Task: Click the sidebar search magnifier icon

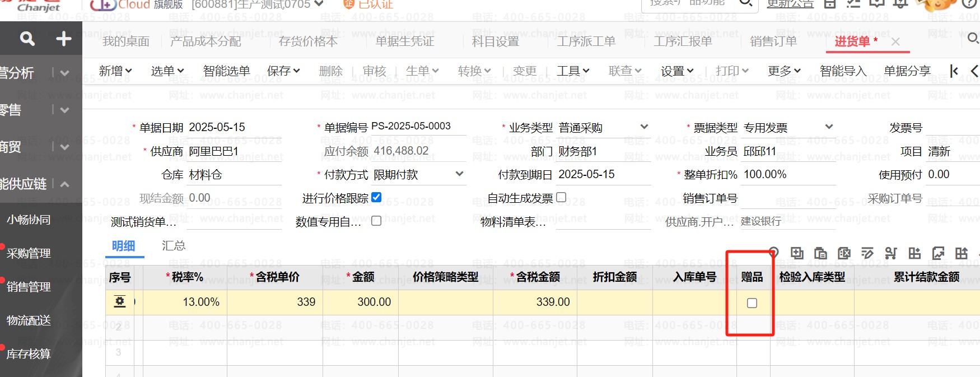Action: tap(27, 39)
